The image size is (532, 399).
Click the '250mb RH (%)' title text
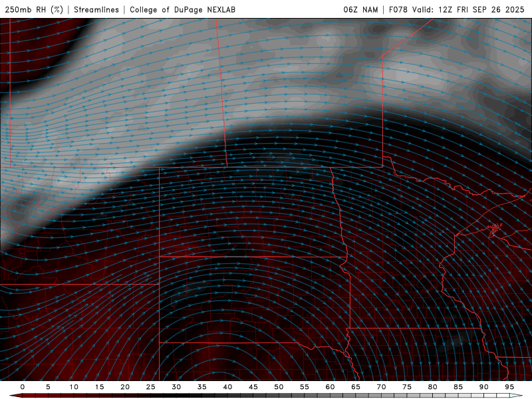(34, 10)
